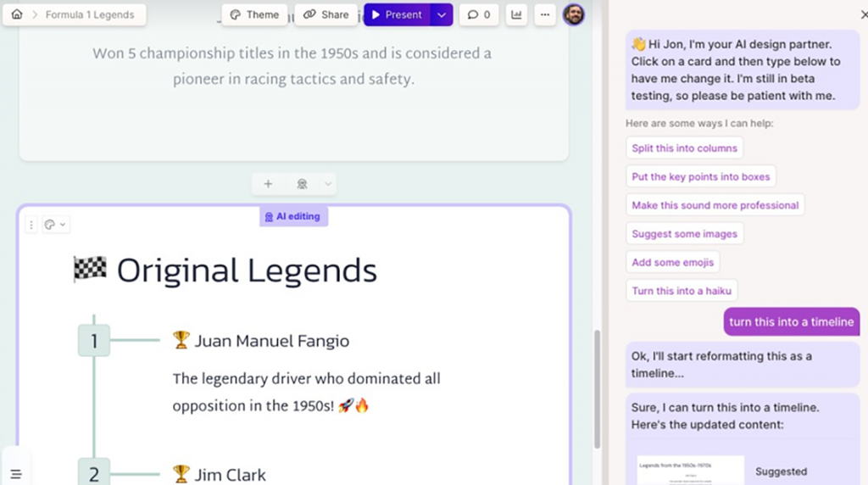Click the legendary driver description text
868x485 pixels.
(x=306, y=392)
